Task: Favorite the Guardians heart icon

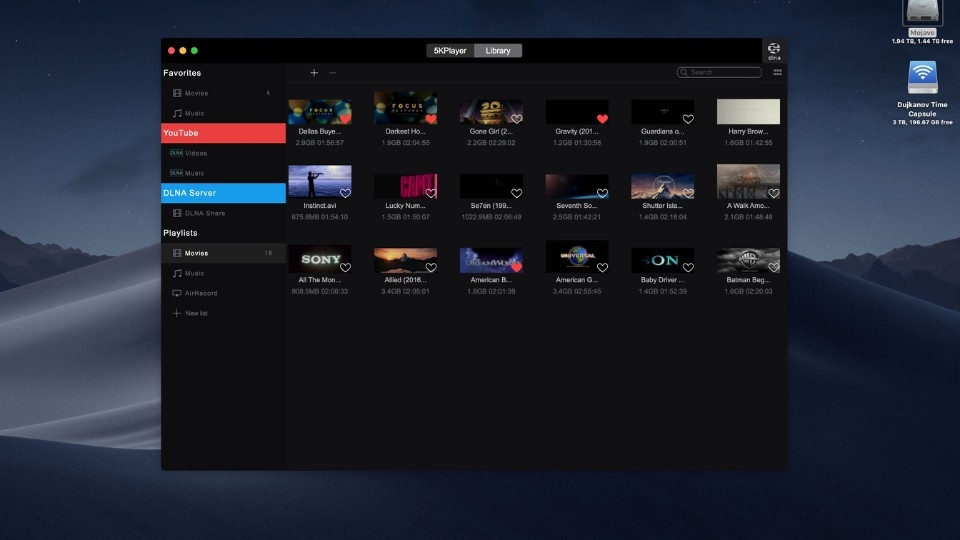Action: (x=688, y=119)
